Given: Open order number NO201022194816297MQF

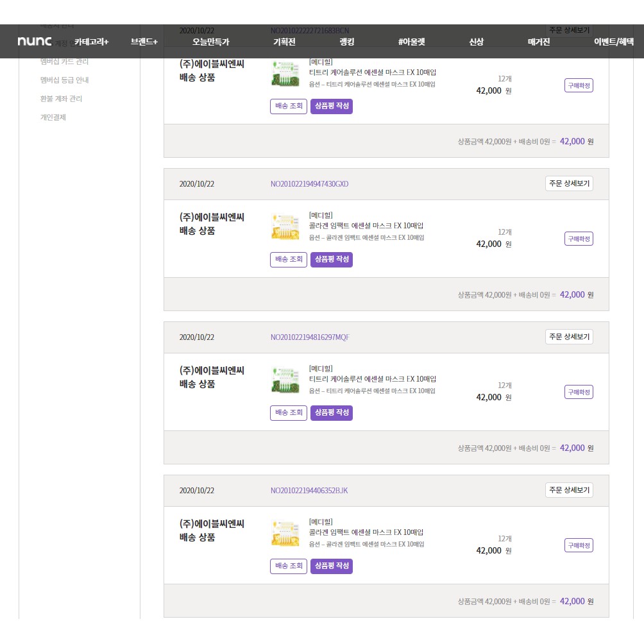Looking at the screenshot, I should [310, 337].
